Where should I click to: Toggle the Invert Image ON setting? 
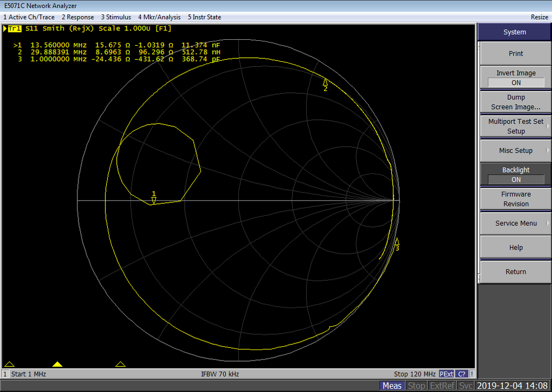516,77
